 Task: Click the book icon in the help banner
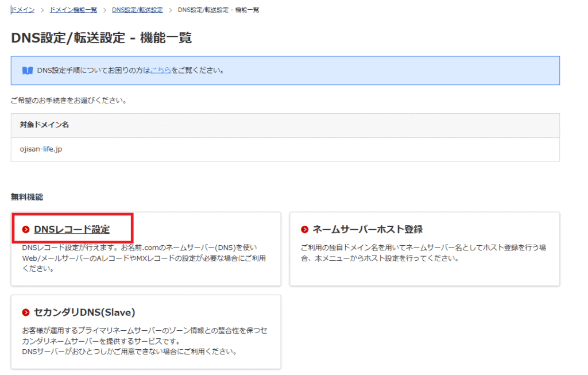click(28, 71)
